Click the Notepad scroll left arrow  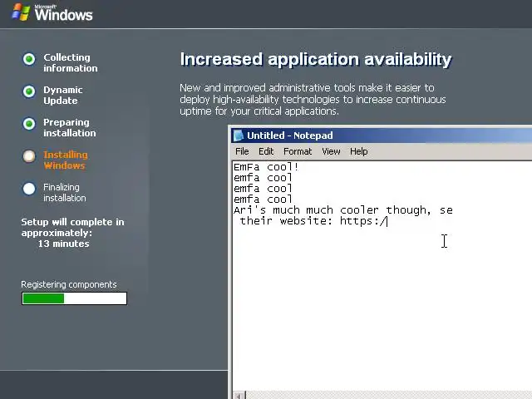(x=239, y=396)
